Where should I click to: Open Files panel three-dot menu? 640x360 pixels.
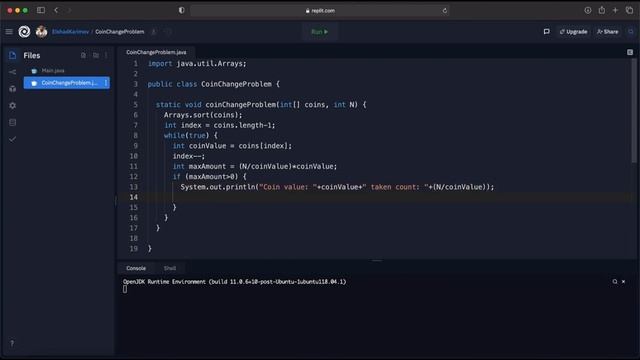pyautogui.click(x=106, y=55)
